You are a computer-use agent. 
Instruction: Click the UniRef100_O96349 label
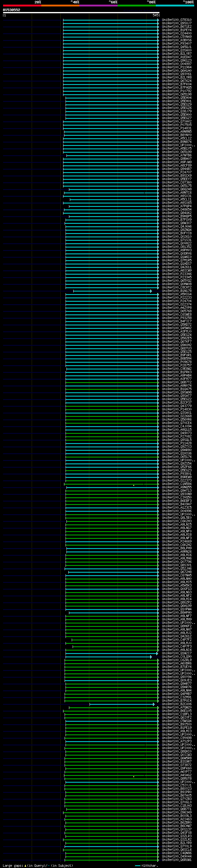[177, 812]
